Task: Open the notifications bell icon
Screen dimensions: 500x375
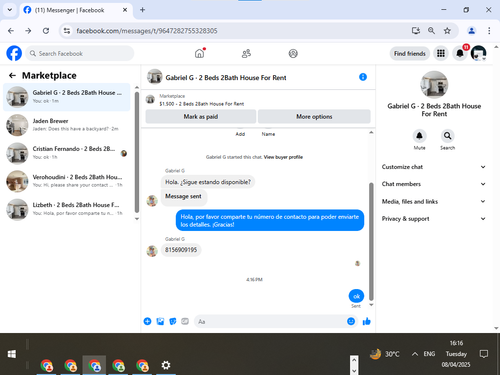Action: coord(460,53)
